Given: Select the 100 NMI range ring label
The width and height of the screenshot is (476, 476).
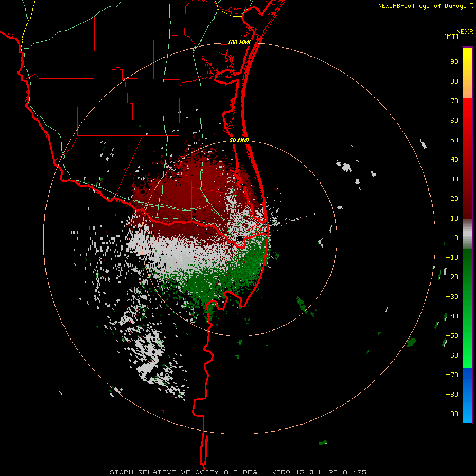Looking at the screenshot, I should [x=239, y=42].
